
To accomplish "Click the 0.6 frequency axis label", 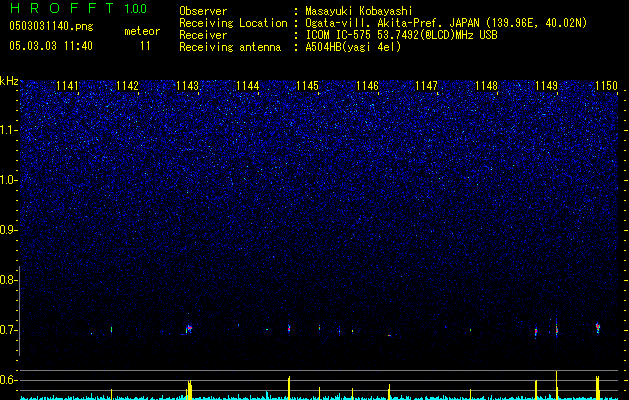I will click(x=8, y=380).
